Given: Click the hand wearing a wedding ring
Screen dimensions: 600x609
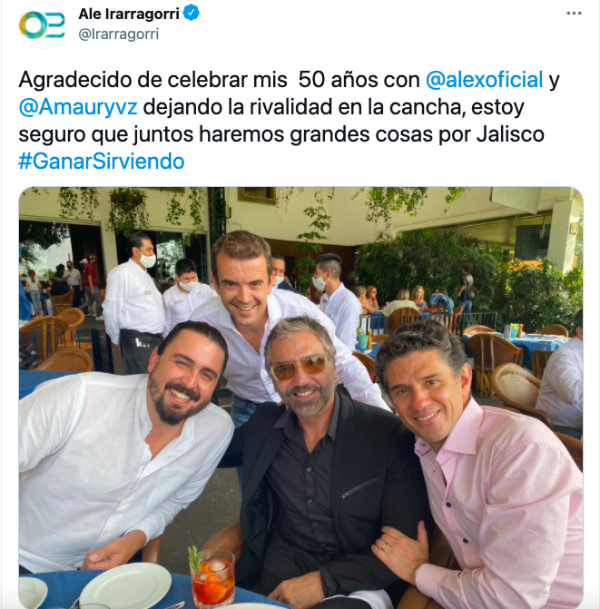Looking at the screenshot, I should (x=400, y=553).
